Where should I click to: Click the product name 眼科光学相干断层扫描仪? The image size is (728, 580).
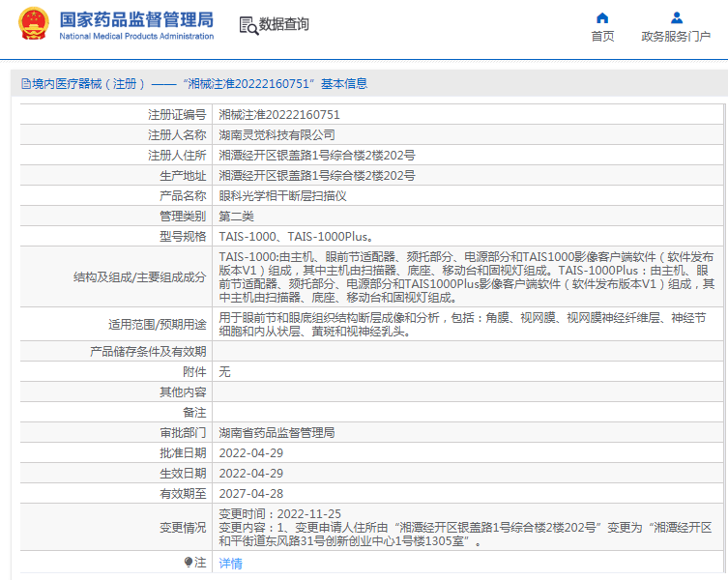tap(282, 195)
